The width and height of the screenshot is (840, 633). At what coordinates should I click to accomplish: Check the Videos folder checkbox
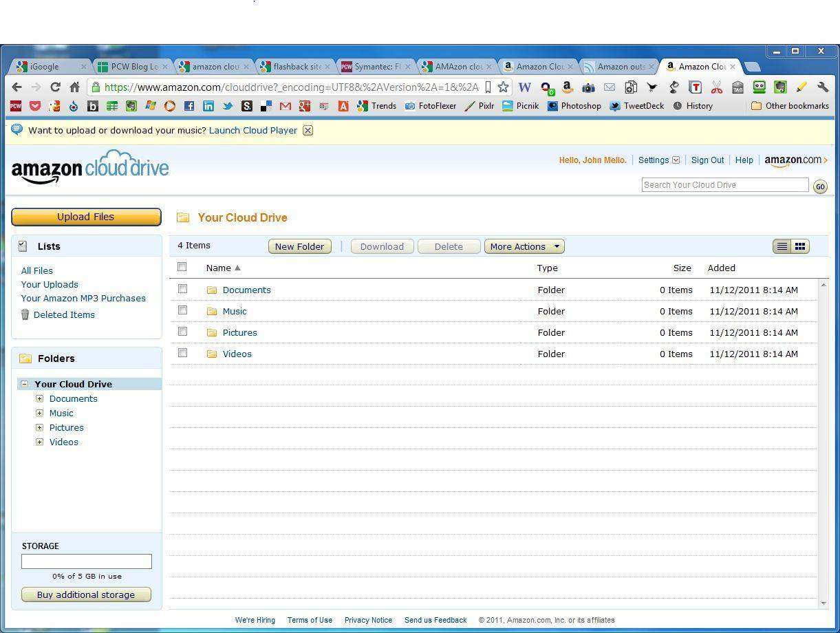(182, 353)
